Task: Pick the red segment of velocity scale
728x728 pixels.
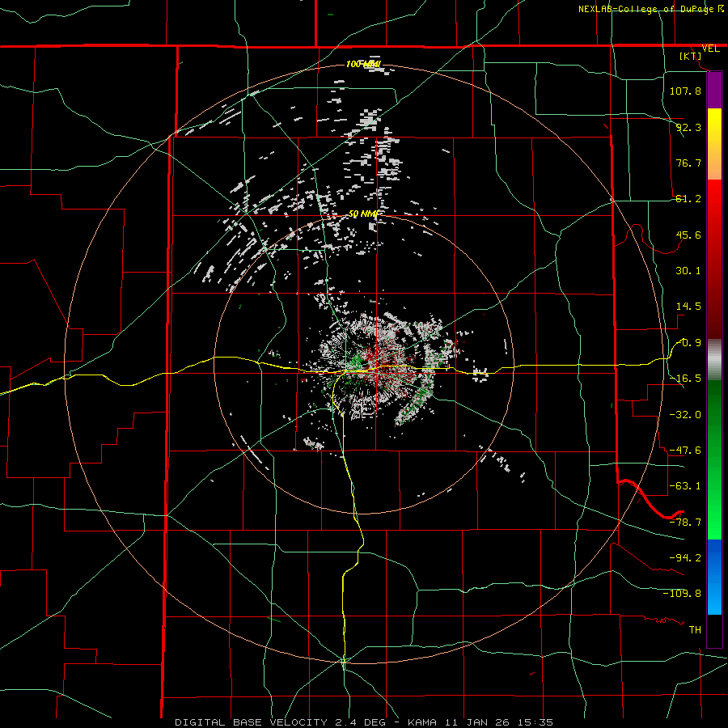Action: coord(714,259)
